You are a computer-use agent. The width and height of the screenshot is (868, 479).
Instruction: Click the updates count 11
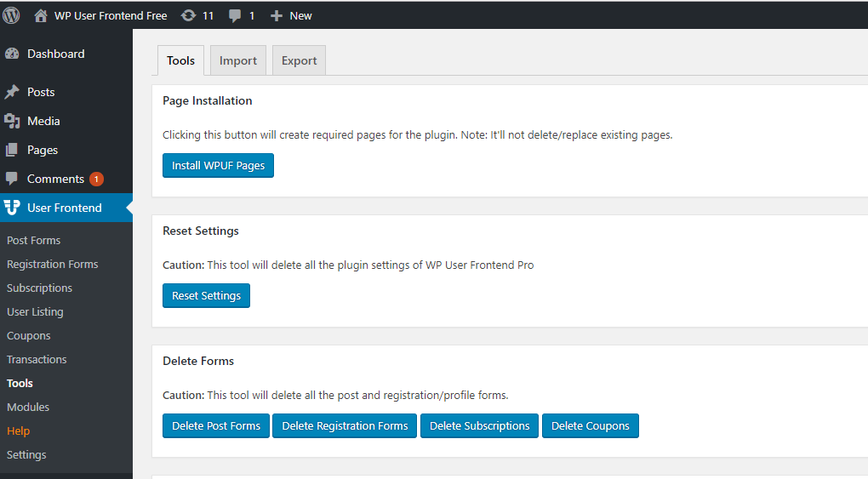(208, 16)
